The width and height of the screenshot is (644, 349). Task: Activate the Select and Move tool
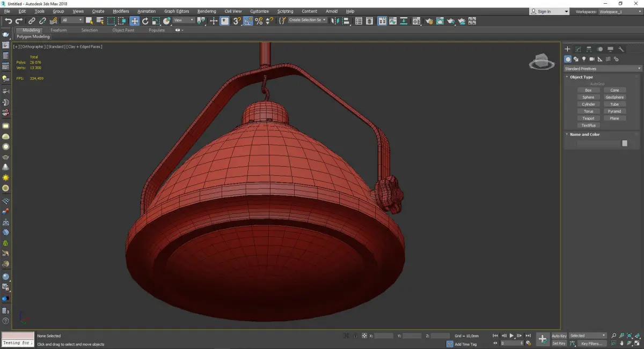click(134, 21)
